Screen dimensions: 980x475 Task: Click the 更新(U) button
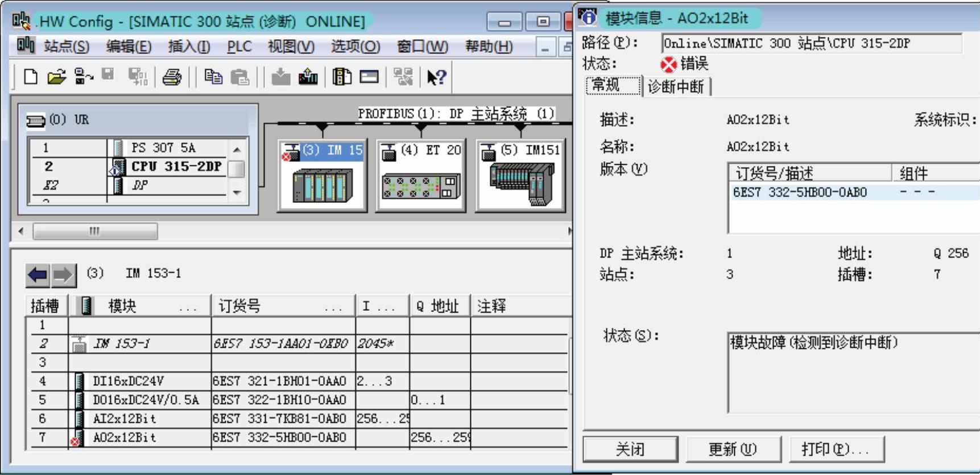coord(733,450)
